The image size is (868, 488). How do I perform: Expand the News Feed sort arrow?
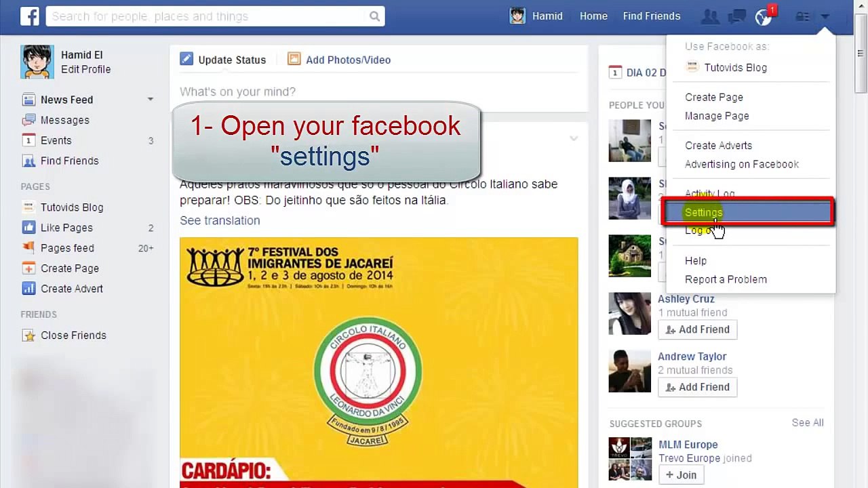pos(151,100)
